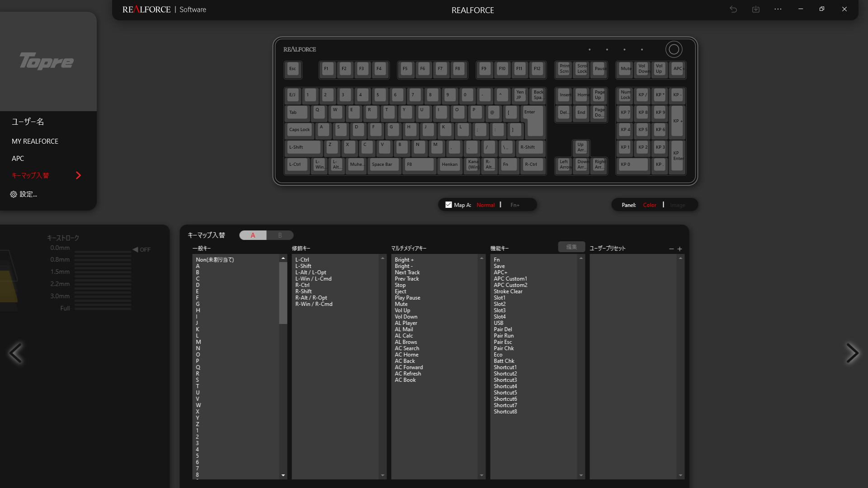
Task: Click the undo arrow icon in title bar
Action: 733,9
